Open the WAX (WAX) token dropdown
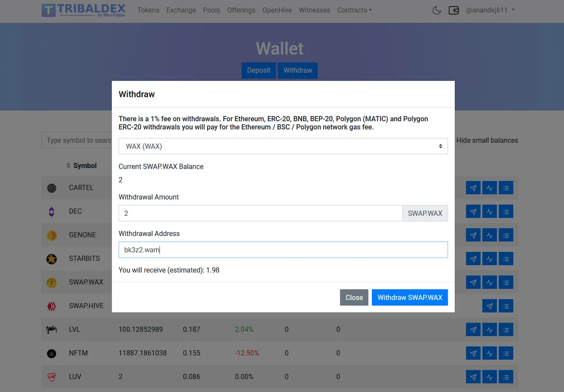Viewport: 564px width, 392px height. click(x=283, y=146)
